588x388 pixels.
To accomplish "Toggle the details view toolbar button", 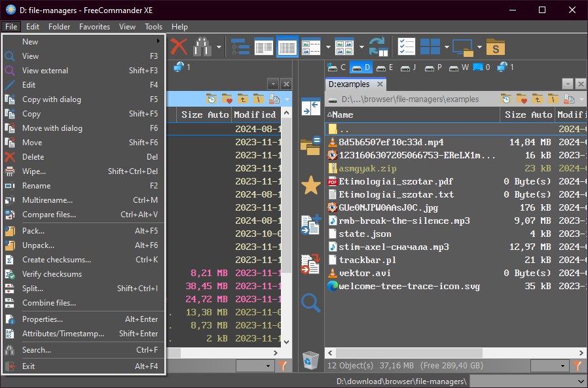I will tap(287, 47).
